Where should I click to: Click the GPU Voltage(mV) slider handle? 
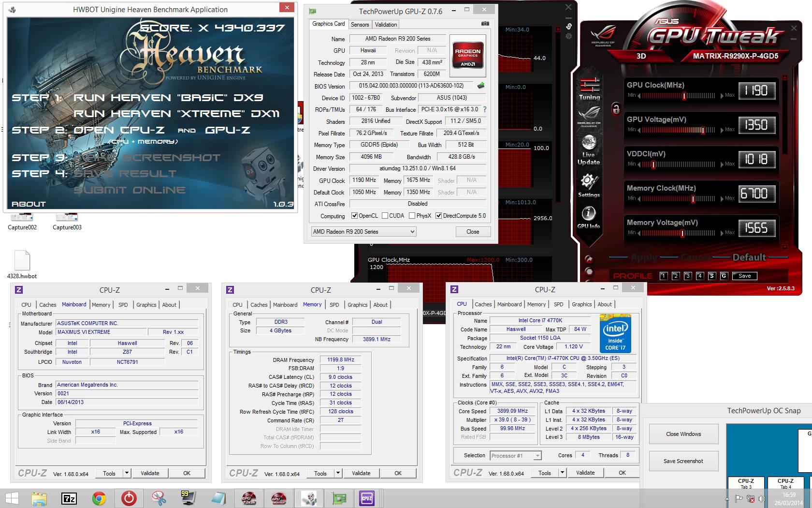pos(702,130)
